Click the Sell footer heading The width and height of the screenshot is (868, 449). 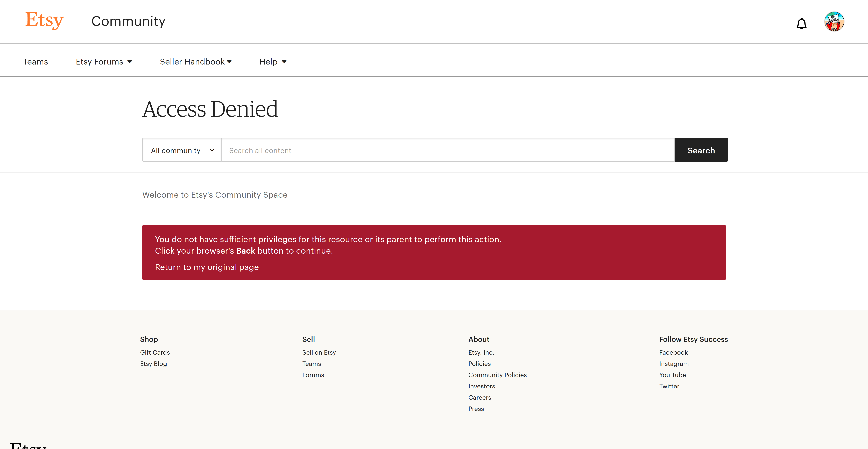point(308,339)
